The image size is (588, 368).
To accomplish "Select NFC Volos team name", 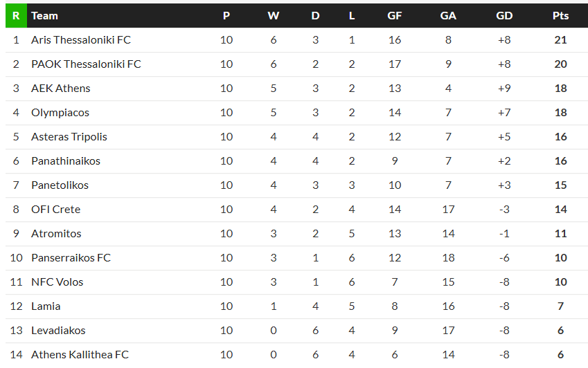I will [57, 282].
